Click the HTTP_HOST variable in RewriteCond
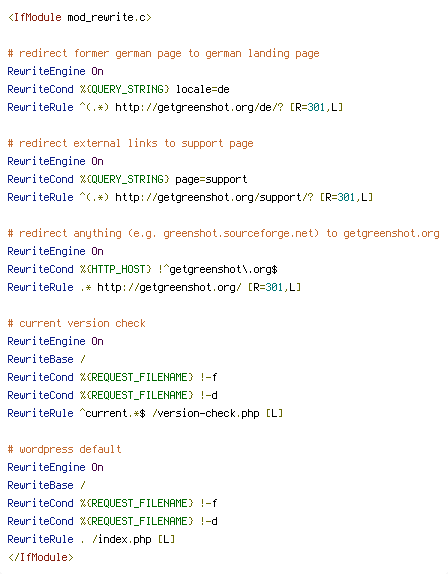The width and height of the screenshot is (448, 574). click(x=116, y=269)
